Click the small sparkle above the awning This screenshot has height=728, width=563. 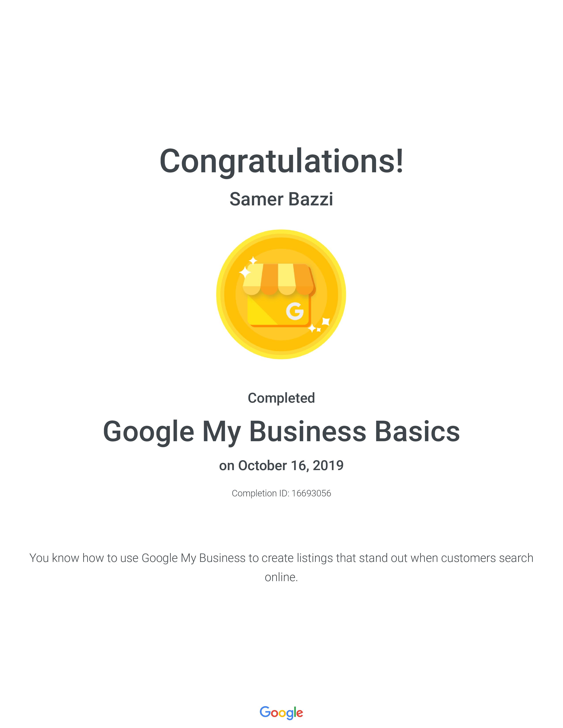253,260
